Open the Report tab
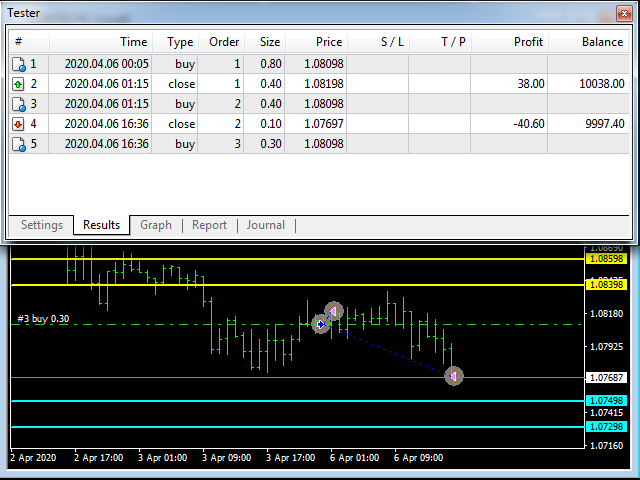 point(209,225)
